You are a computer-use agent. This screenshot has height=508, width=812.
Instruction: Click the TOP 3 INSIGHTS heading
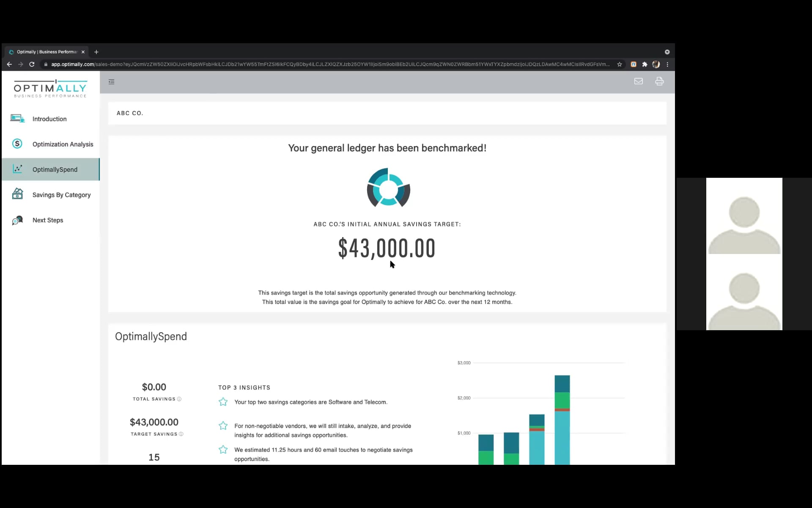pyautogui.click(x=244, y=387)
